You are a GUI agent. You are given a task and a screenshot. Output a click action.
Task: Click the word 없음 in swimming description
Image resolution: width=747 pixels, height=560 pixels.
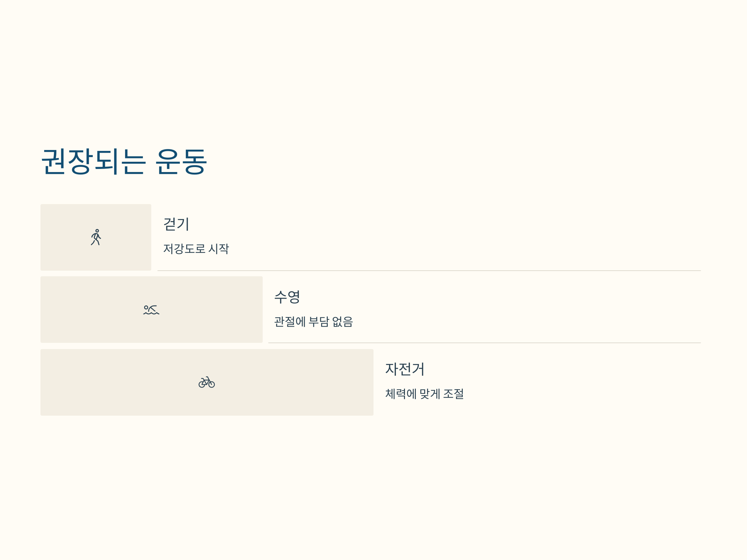click(x=342, y=321)
